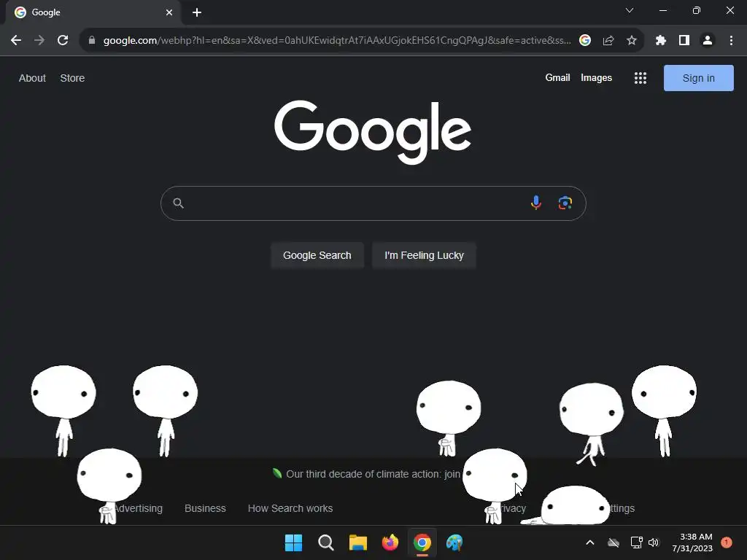Click the Chrome taskbar icon
This screenshot has width=747, height=560.
pos(422,542)
